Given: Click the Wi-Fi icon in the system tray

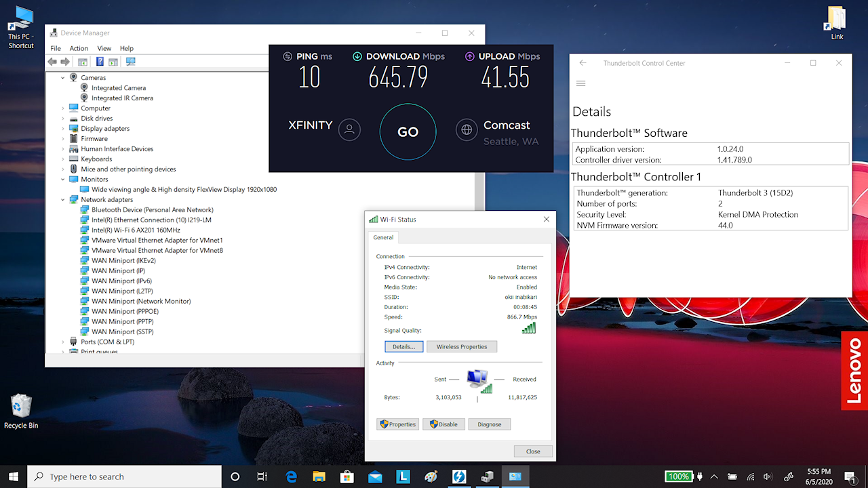Looking at the screenshot, I should pyautogui.click(x=751, y=476).
